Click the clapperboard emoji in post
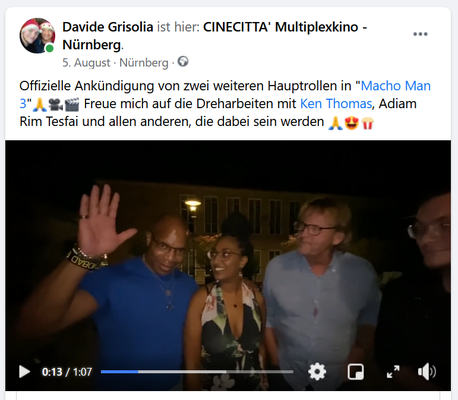 click(72, 105)
